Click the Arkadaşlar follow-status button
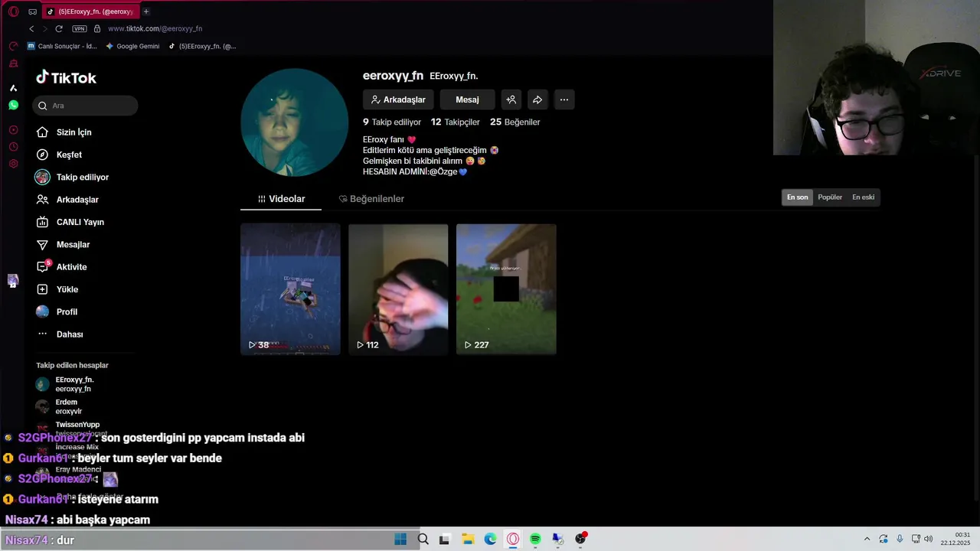 click(x=398, y=99)
